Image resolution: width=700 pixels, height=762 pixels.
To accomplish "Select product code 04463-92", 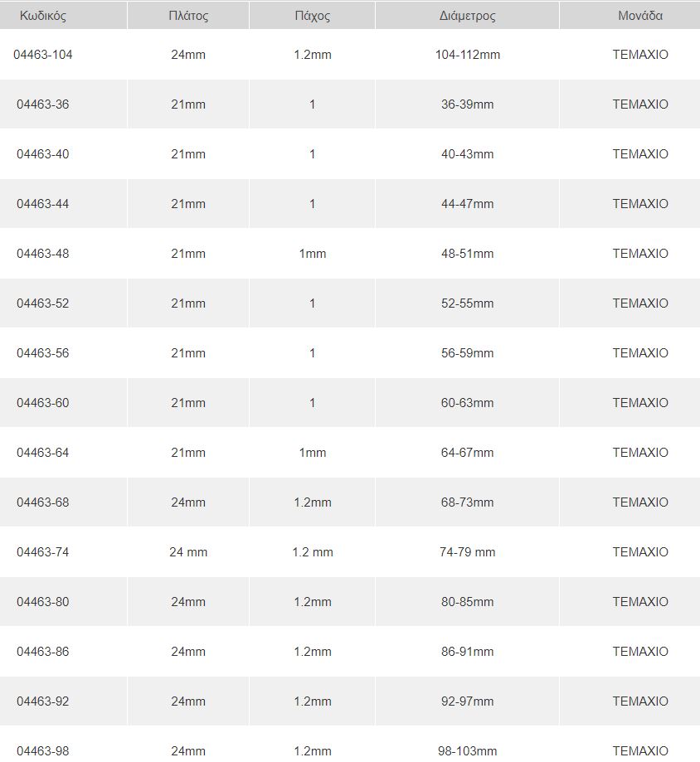I will click(43, 701).
